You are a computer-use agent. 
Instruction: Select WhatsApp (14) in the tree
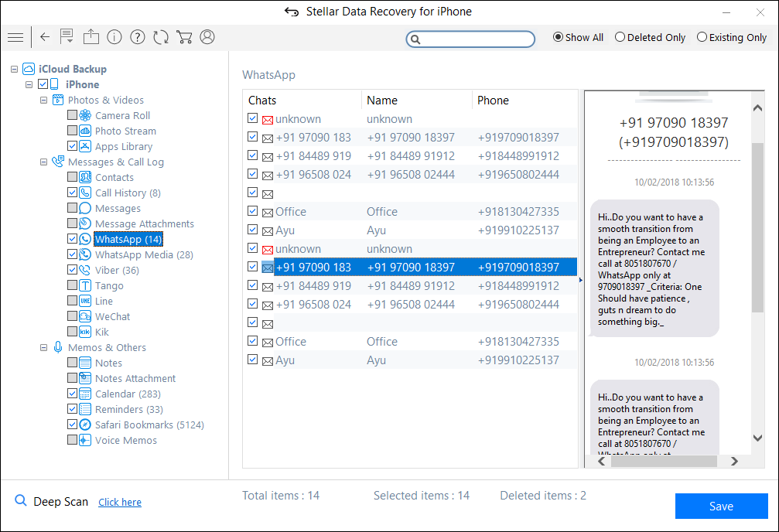pos(128,239)
